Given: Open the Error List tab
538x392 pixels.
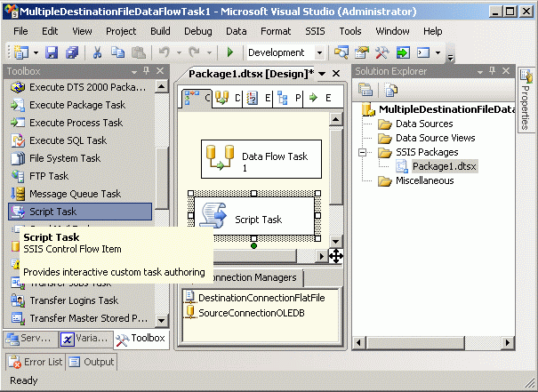Looking at the screenshot, I should tap(36, 362).
